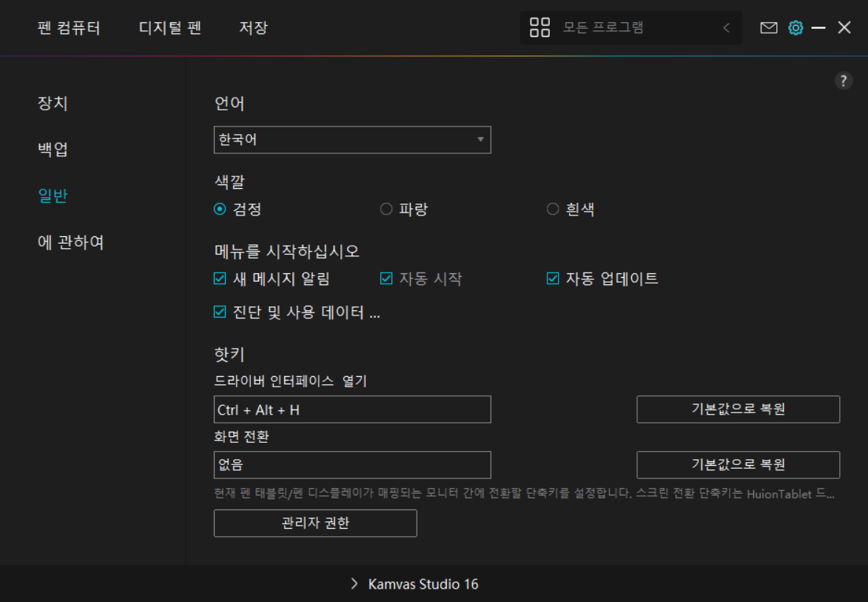Viewport: 868px width, 602px height.
Task: Click the 관리자 권한 button
Action: point(315,524)
